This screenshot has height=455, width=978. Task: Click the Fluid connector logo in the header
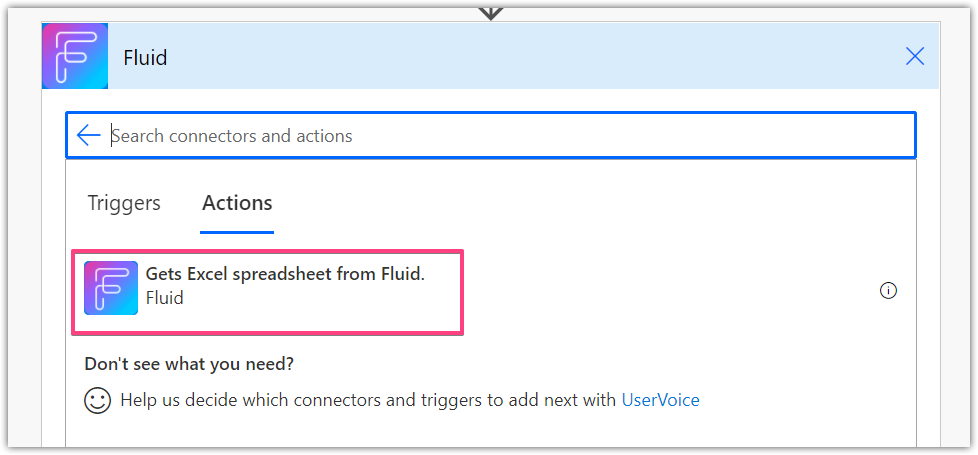(75, 56)
